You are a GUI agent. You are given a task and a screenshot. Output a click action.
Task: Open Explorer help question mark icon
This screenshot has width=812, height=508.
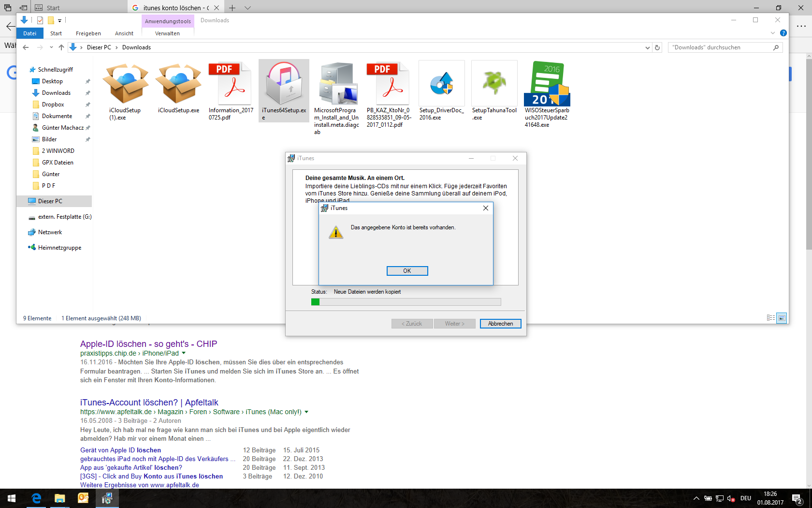[x=783, y=33]
